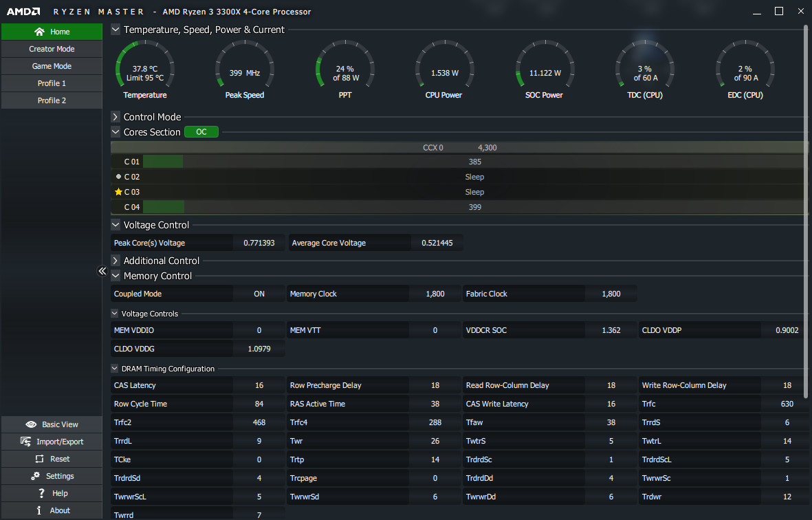Collapse the Memory Control section
The width and height of the screenshot is (812, 520).
(116, 276)
